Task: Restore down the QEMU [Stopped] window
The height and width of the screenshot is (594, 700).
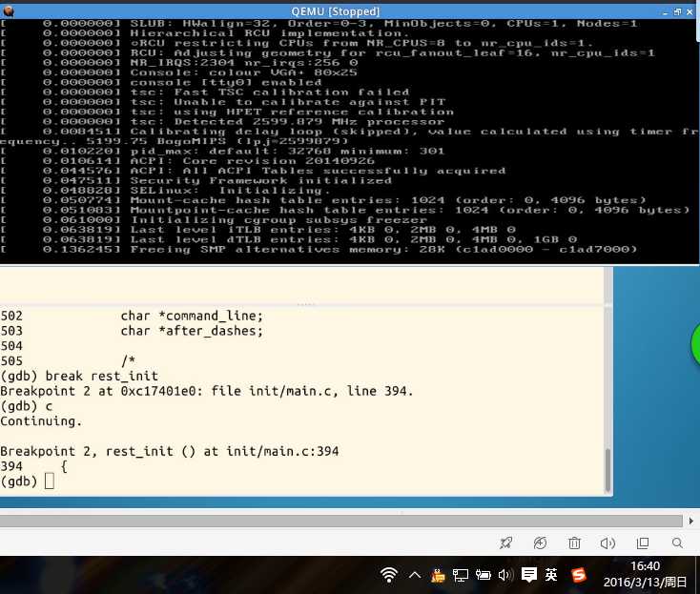Action: [x=677, y=12]
